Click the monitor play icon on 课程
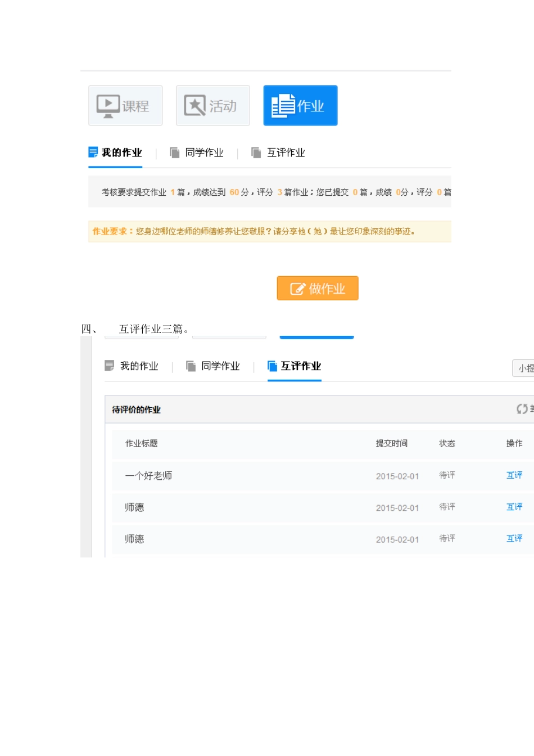This screenshot has height=756, width=534. point(108,106)
